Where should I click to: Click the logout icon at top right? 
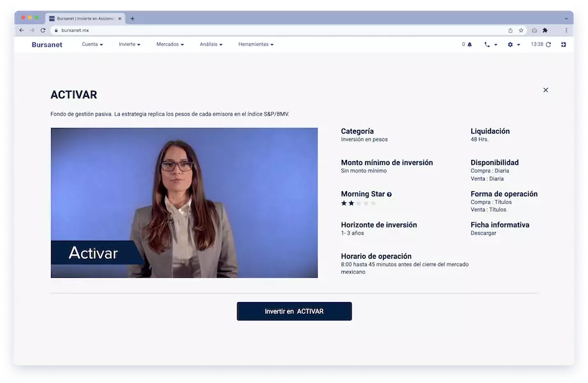(563, 45)
